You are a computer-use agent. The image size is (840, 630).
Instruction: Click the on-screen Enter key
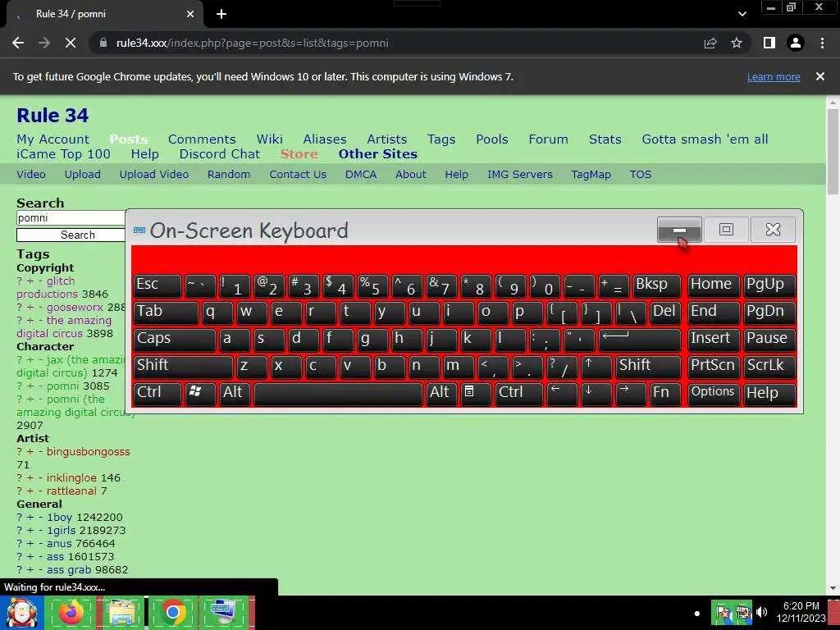click(640, 340)
